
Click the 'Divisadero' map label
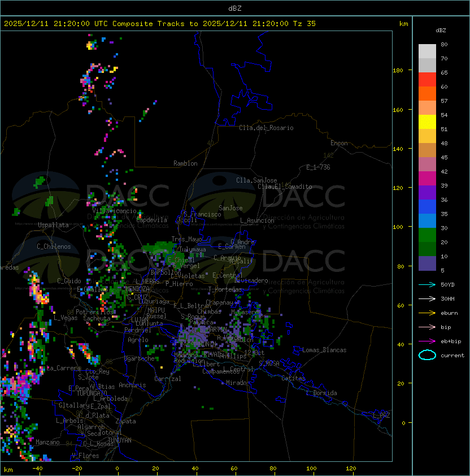(x=251, y=280)
